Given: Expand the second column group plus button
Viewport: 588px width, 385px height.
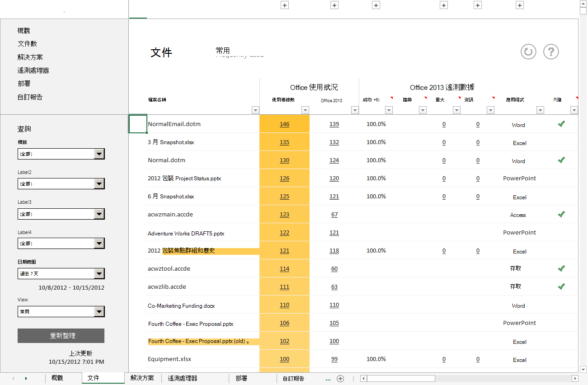Looking at the screenshot, I should click(334, 5).
